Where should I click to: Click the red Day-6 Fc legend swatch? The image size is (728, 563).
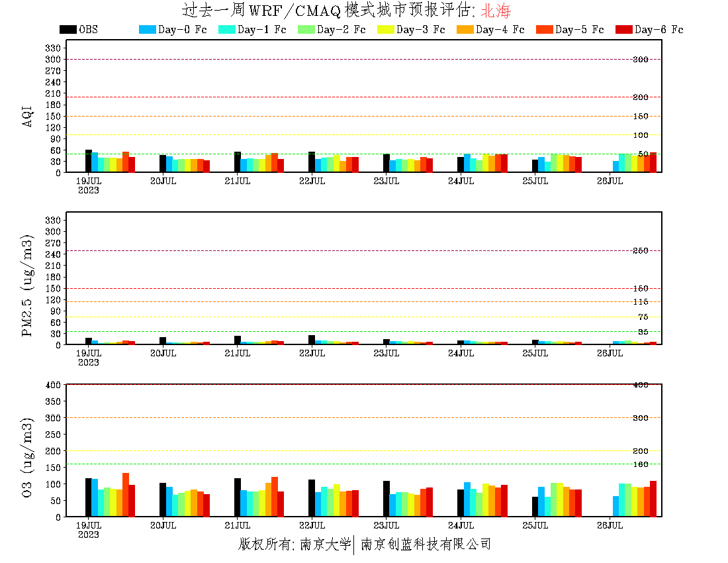pos(623,30)
